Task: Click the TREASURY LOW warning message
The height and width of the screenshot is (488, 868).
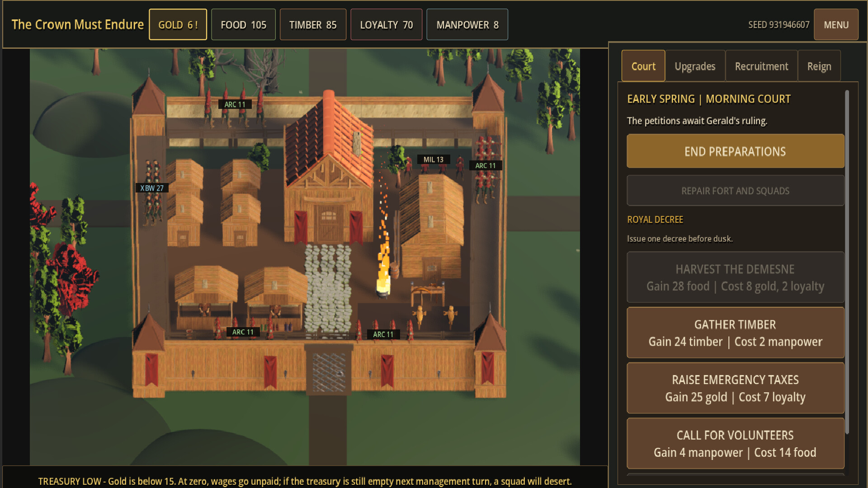Action: [x=305, y=481]
